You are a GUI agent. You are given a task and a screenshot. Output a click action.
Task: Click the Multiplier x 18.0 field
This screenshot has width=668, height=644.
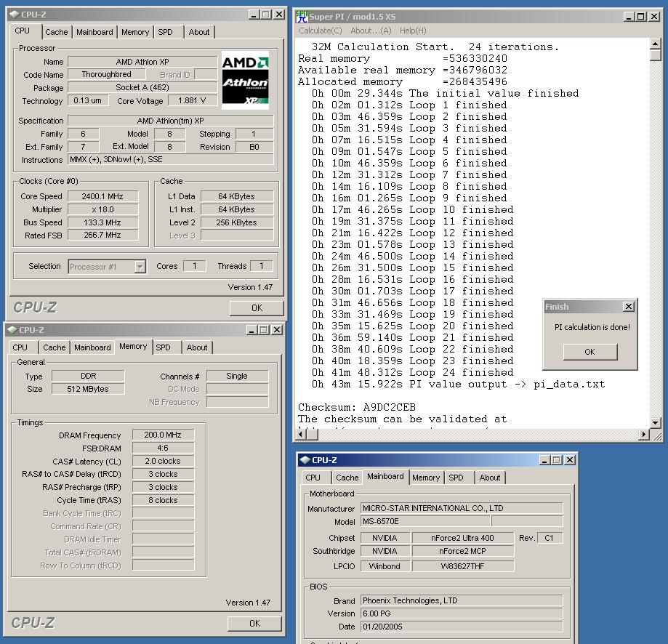click(x=102, y=209)
